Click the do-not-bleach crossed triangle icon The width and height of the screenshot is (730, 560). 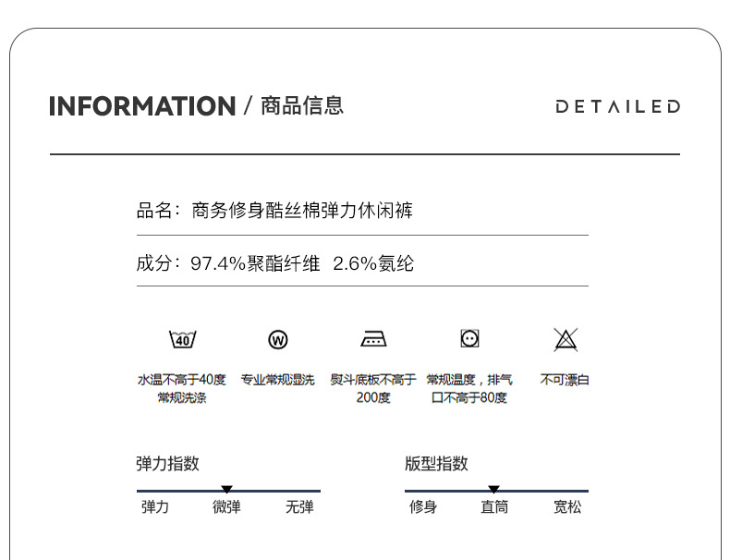click(x=566, y=339)
